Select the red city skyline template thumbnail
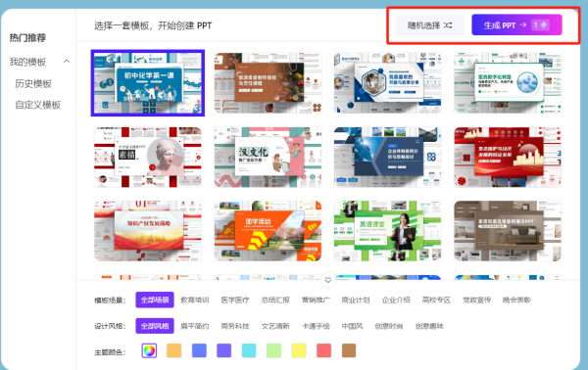 pos(508,157)
